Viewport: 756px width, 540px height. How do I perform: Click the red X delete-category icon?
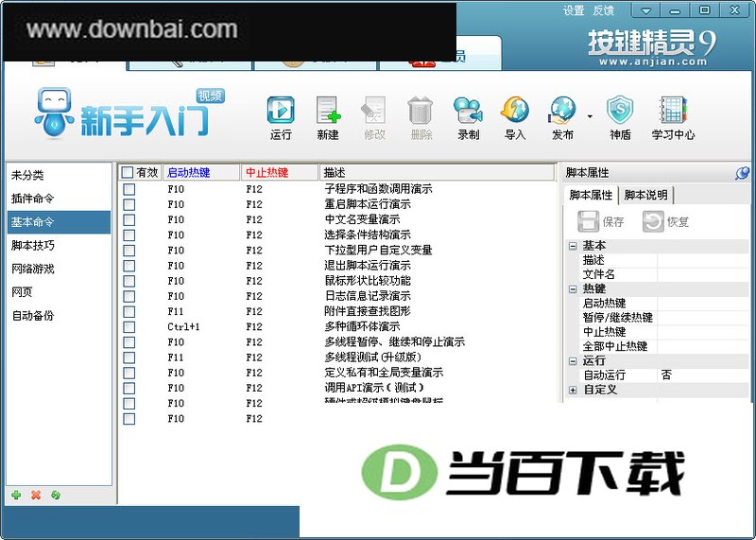tap(36, 495)
